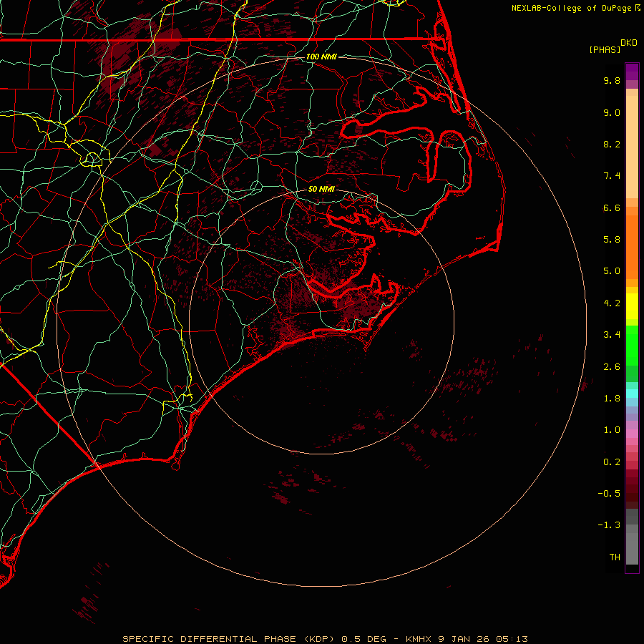
Task: Click the bright green swatch beside 3.4
Action: (632, 335)
